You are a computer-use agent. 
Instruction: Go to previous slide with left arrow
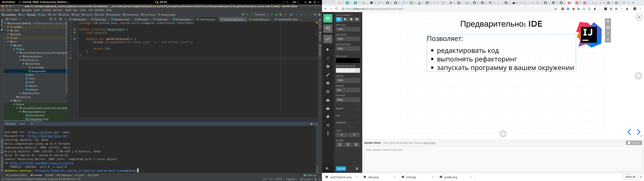pos(629,132)
